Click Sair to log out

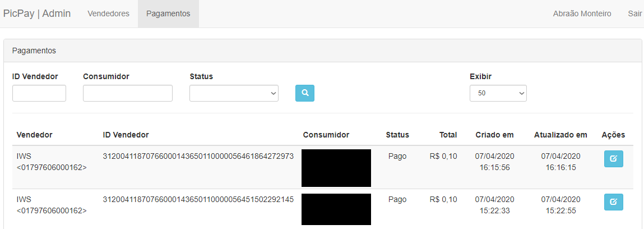click(634, 13)
